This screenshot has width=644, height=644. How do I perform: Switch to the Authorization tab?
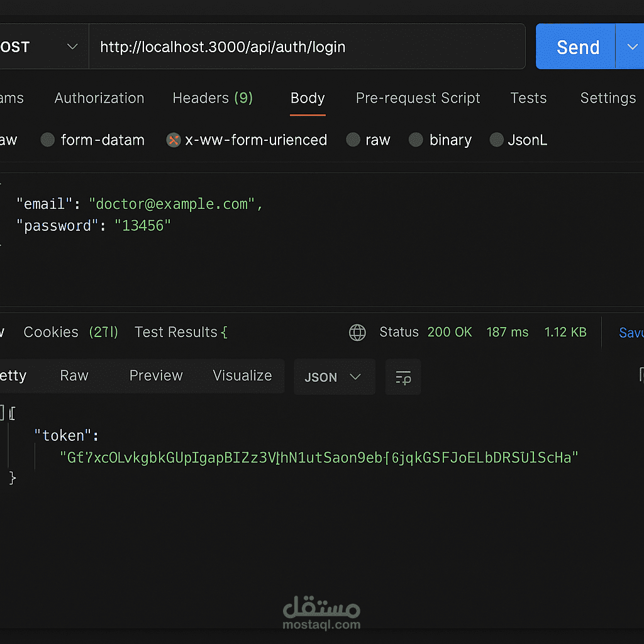tap(99, 98)
